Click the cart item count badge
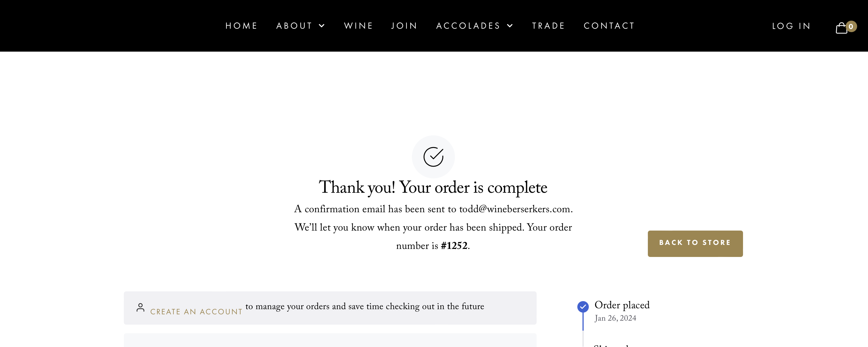The height and width of the screenshot is (347, 868). coord(851,26)
